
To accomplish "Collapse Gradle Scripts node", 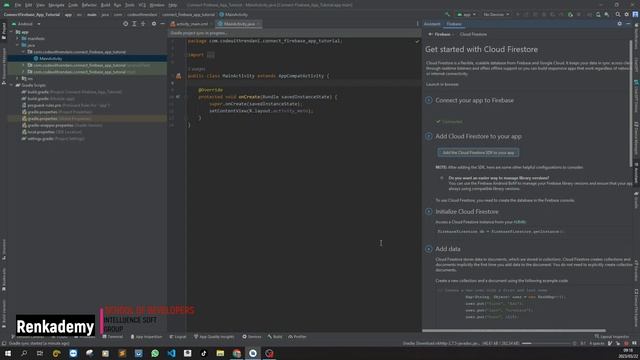I will [x=11, y=85].
